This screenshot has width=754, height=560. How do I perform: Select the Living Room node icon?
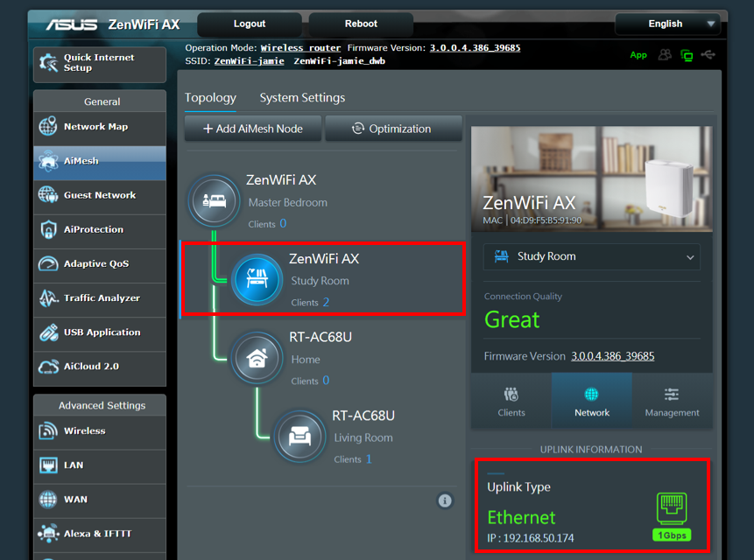299,436
